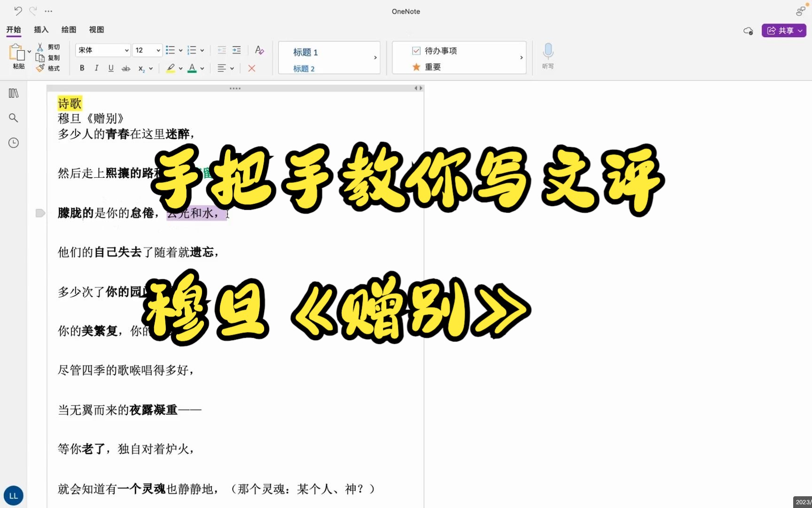Toggle underline formatting
Image resolution: width=812 pixels, height=508 pixels.
tap(111, 68)
